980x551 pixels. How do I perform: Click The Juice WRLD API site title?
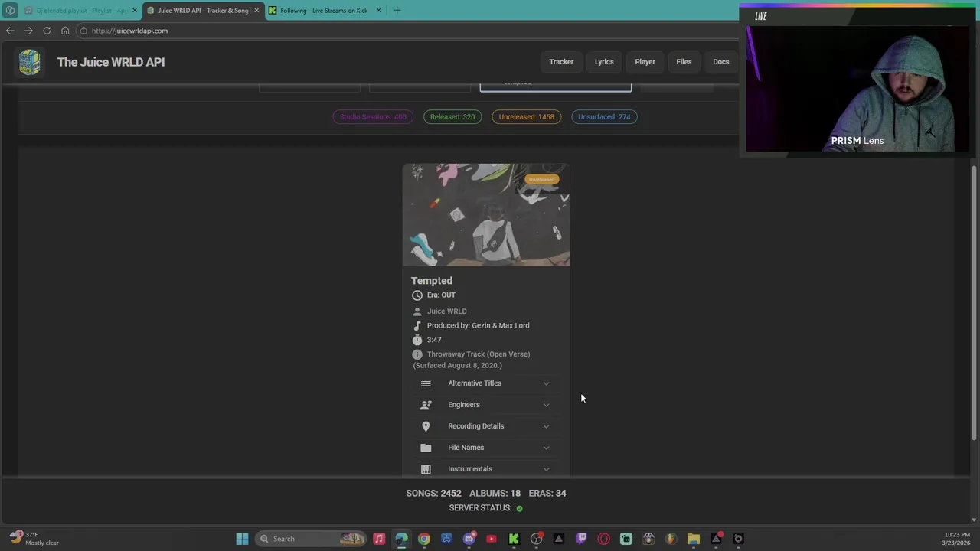pos(111,62)
